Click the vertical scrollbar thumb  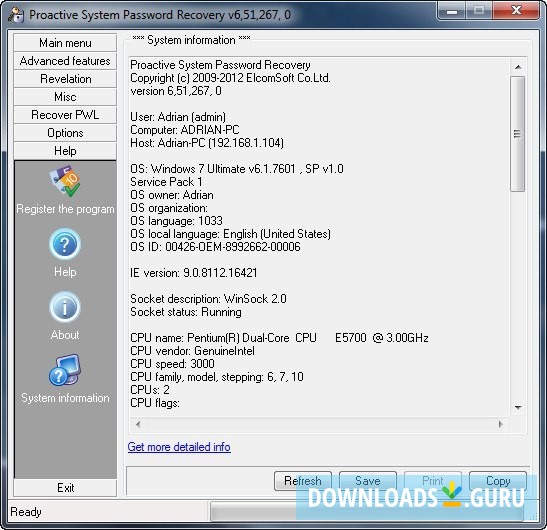[518, 134]
